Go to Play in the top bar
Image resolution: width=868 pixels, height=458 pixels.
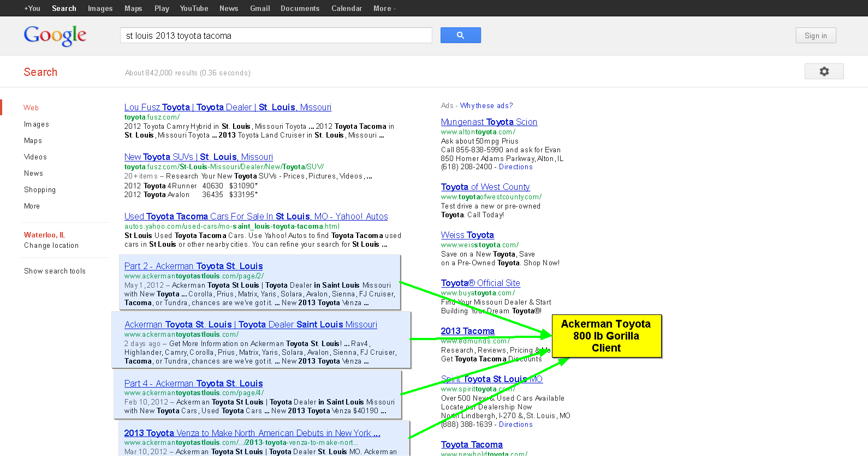point(162,8)
